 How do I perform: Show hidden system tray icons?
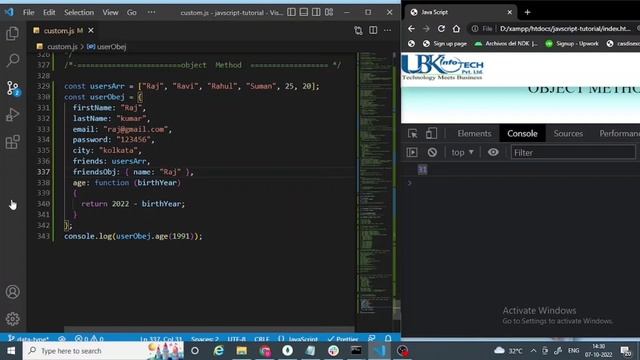(533, 351)
